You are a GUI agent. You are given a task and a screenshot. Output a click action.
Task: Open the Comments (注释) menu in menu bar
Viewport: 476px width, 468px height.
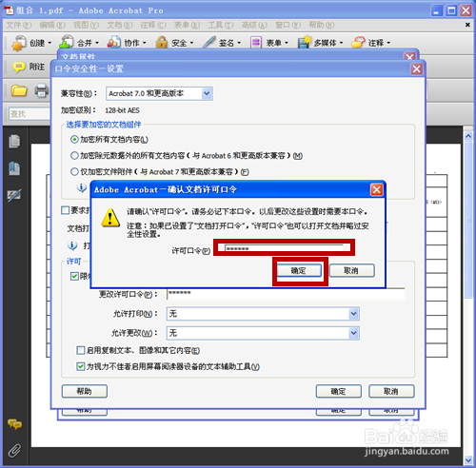click(x=153, y=25)
